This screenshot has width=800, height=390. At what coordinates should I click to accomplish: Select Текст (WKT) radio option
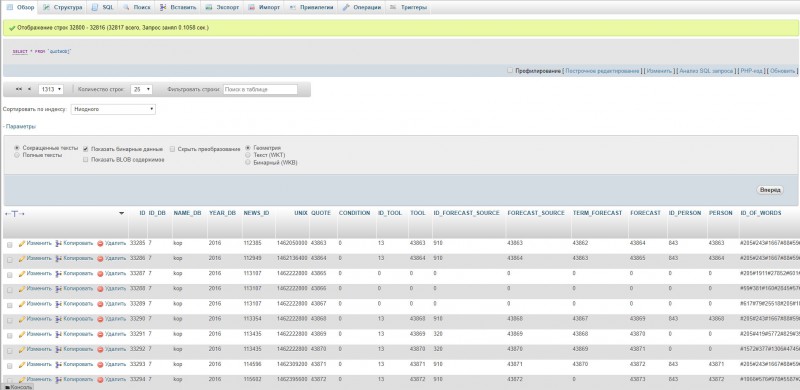(x=248, y=155)
